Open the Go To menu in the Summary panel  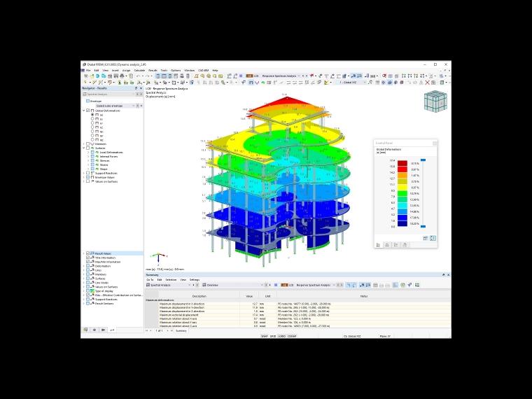[150, 279]
